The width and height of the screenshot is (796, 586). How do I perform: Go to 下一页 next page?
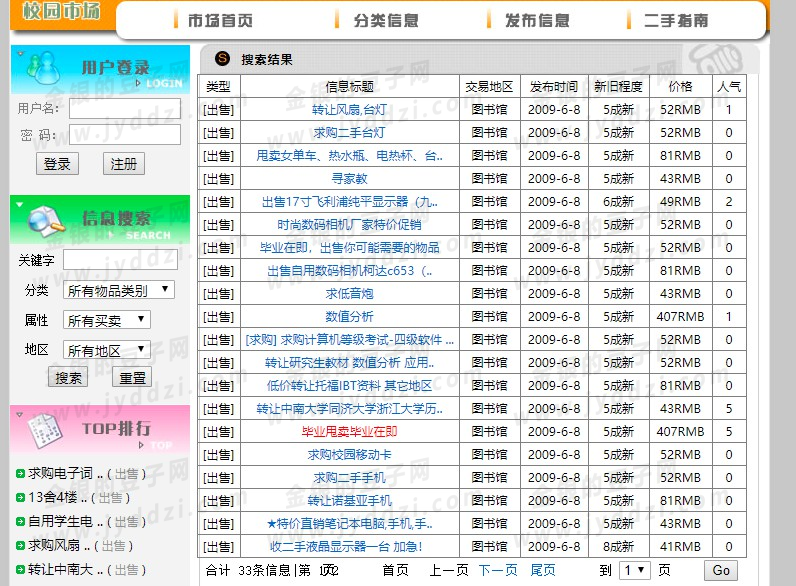498,570
